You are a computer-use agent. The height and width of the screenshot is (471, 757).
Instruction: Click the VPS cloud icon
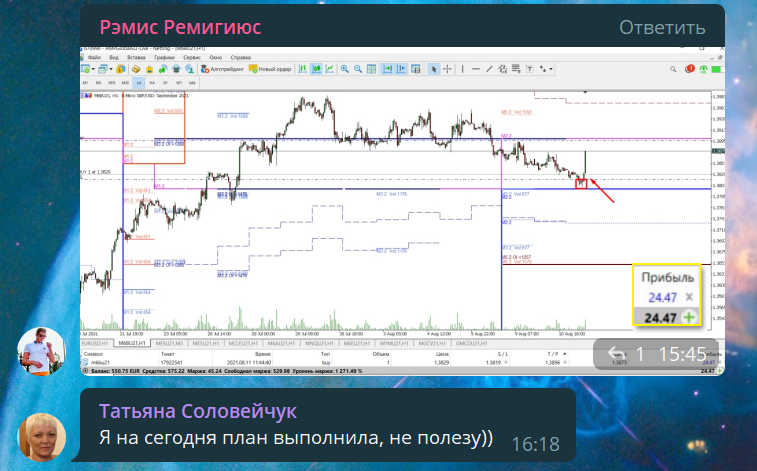point(176,69)
